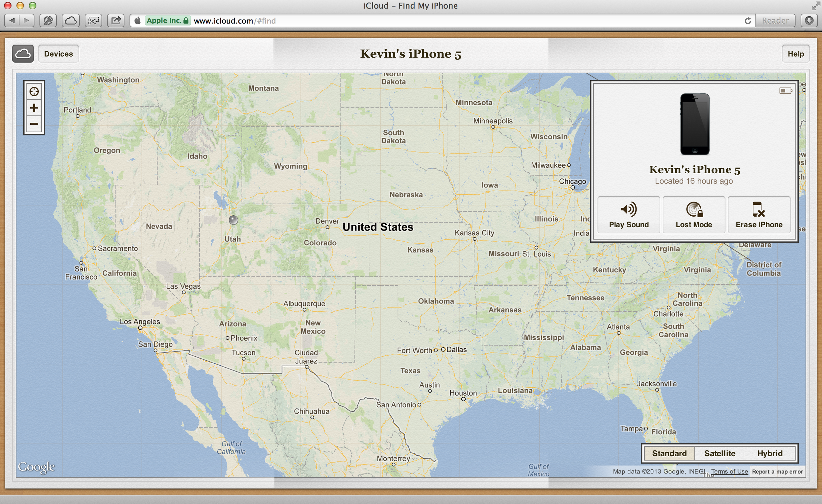The height and width of the screenshot is (504, 822).
Task: Click the Kevin's iPhone 5 page title
Action: point(411,54)
